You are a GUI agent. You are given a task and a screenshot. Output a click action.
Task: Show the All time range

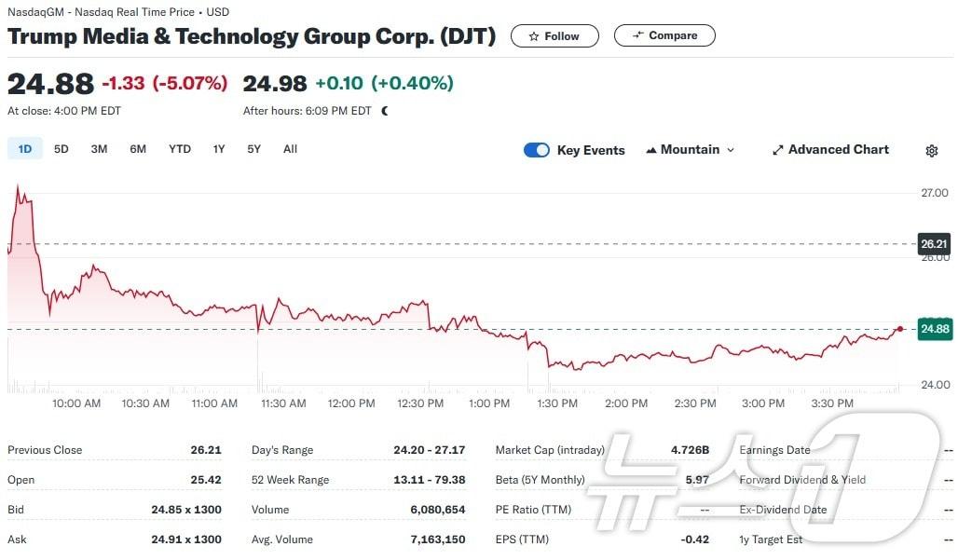point(290,149)
